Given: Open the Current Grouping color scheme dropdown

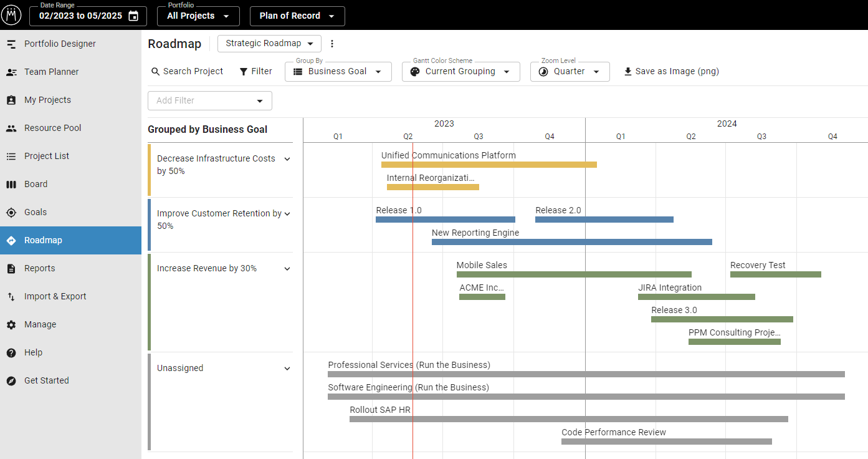Looking at the screenshot, I should (x=460, y=72).
